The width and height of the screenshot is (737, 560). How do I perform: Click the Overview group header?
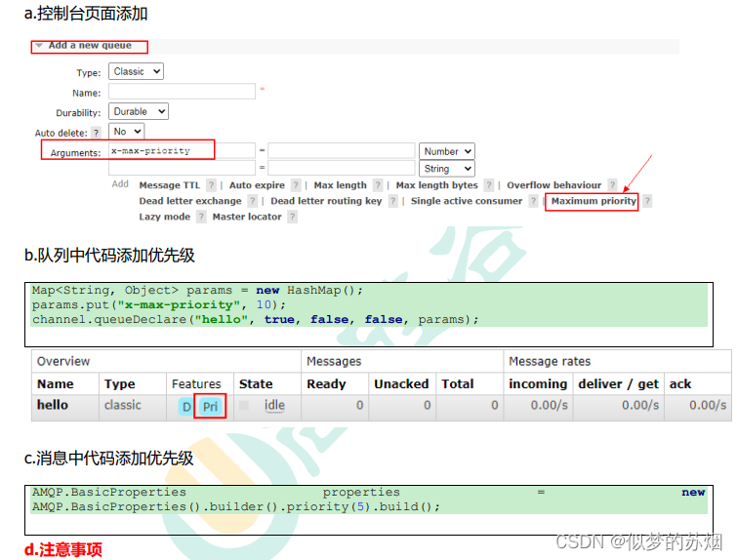click(x=63, y=361)
